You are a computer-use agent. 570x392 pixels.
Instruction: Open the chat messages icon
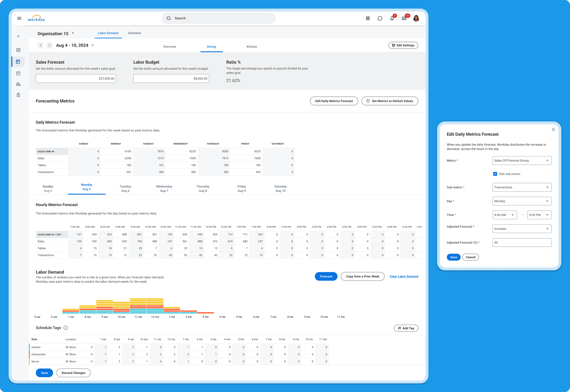(380, 18)
